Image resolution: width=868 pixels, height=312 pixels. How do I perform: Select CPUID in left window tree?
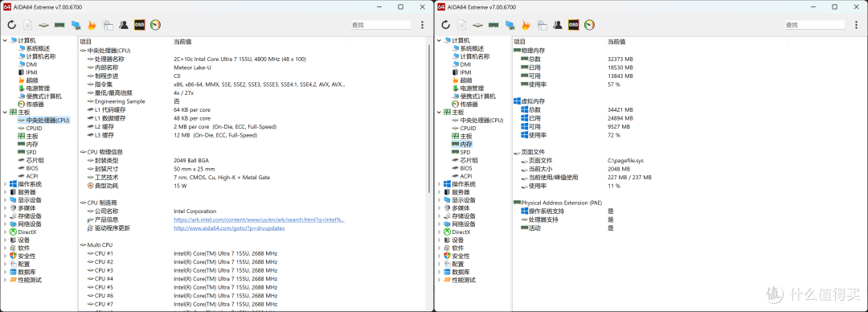tap(34, 128)
